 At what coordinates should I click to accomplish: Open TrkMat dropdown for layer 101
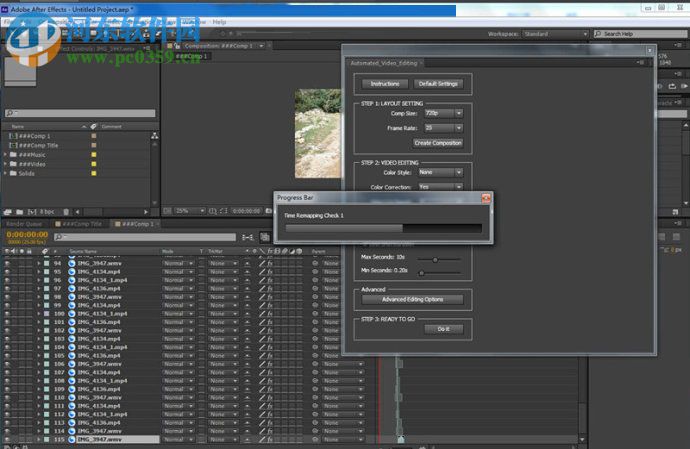pos(223,322)
